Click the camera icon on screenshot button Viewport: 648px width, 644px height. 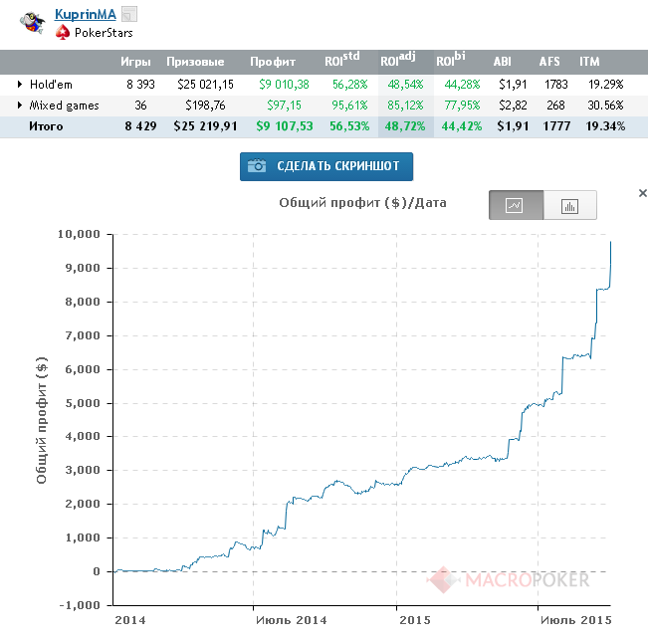[258, 166]
